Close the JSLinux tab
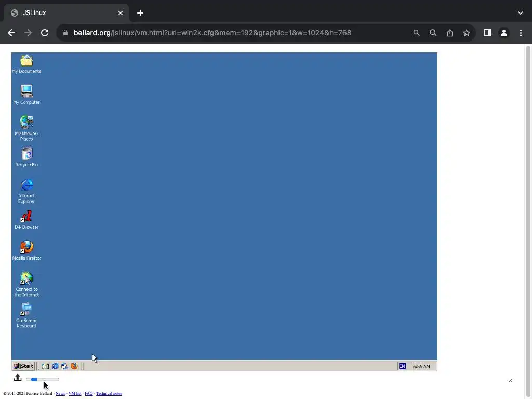The image size is (532, 399). [x=121, y=13]
